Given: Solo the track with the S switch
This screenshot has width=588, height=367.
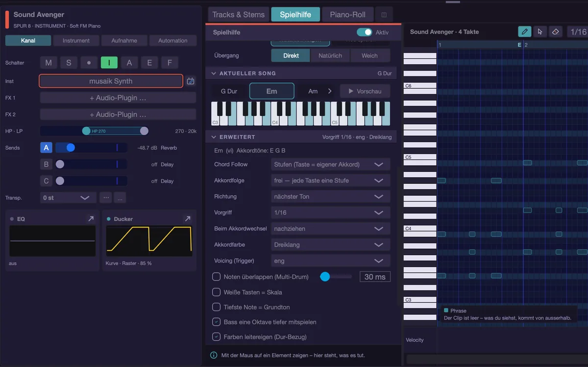Looking at the screenshot, I should (x=69, y=63).
